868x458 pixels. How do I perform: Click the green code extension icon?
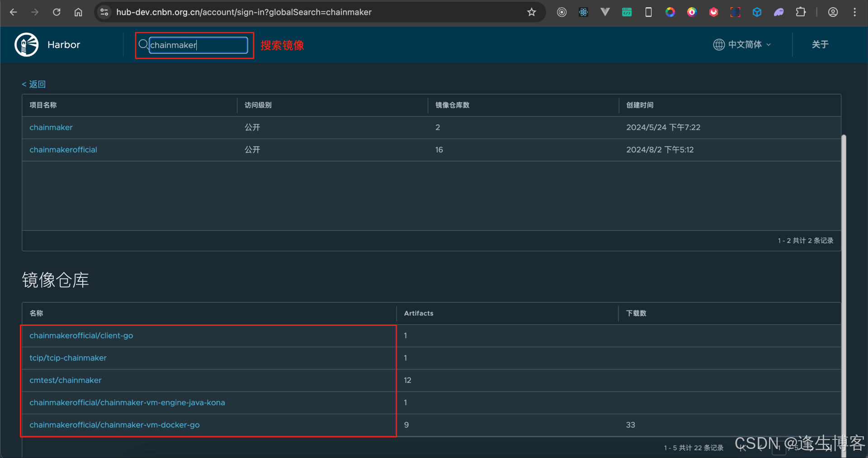tap(627, 12)
